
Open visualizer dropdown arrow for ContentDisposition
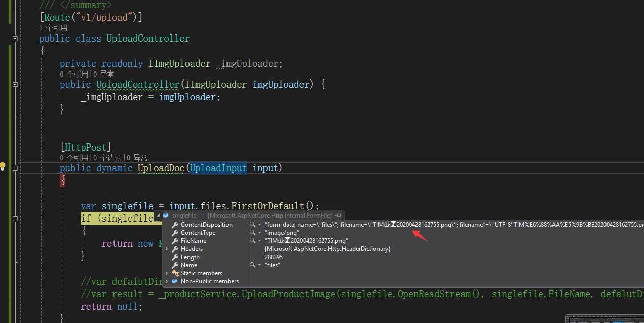260,225
